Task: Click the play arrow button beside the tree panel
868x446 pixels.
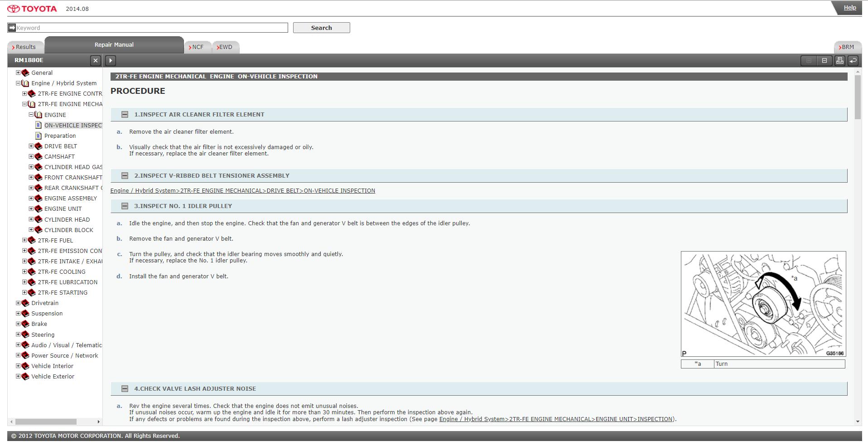Action: click(111, 60)
